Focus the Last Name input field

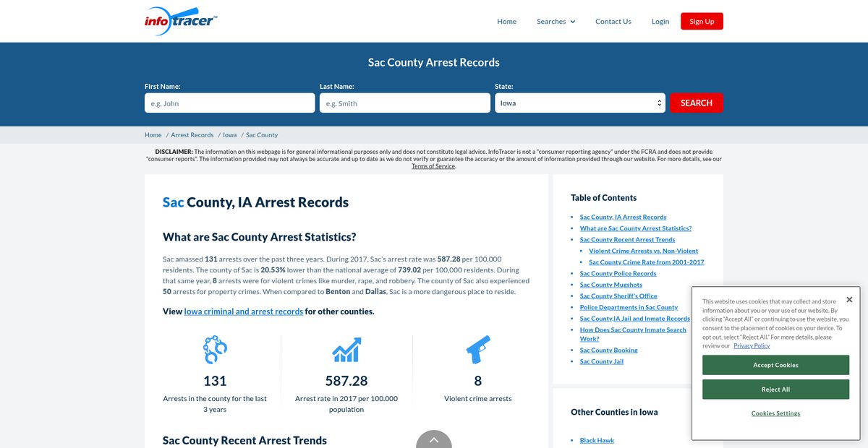tap(405, 103)
